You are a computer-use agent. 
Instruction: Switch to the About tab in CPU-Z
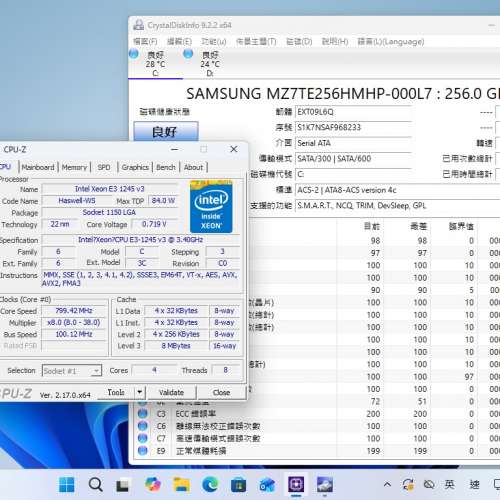click(x=193, y=167)
